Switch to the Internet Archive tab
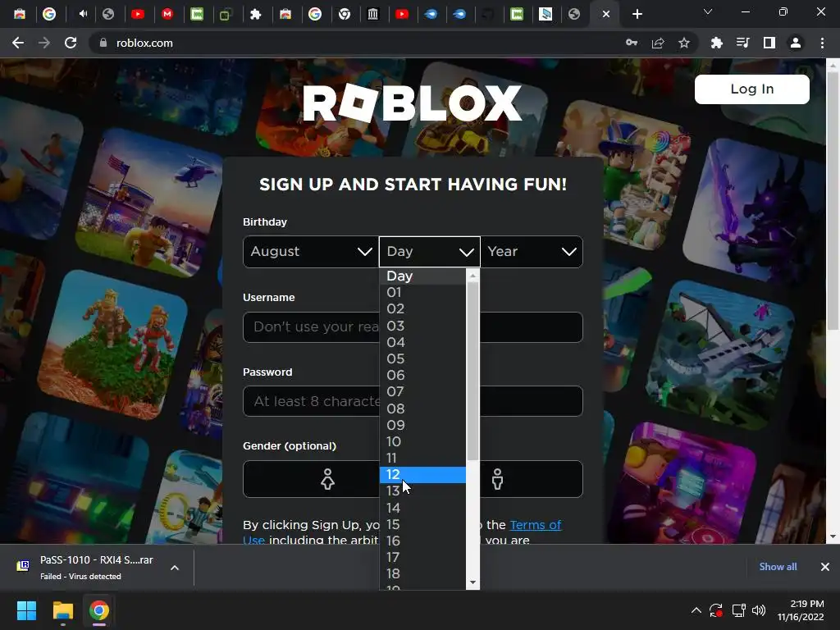This screenshot has width=840, height=630. coord(373,14)
